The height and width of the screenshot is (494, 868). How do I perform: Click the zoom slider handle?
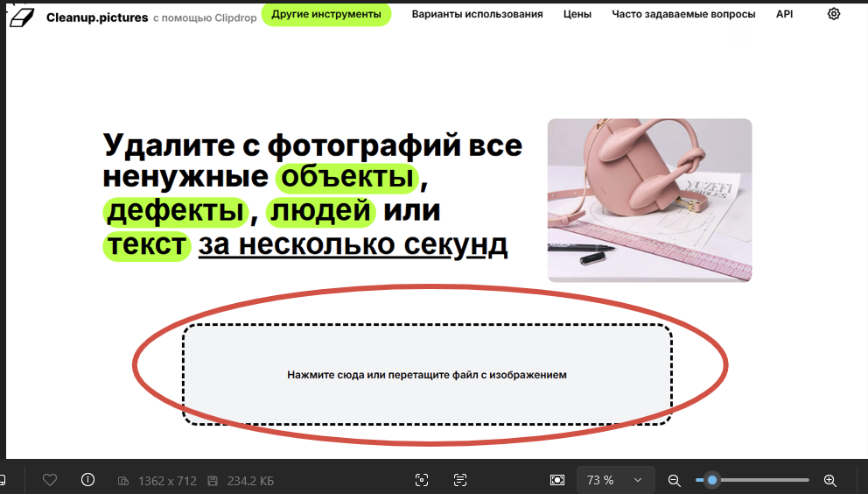[x=712, y=480]
